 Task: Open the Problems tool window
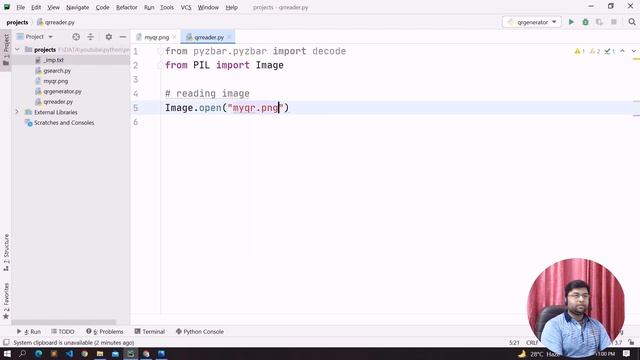click(x=104, y=331)
